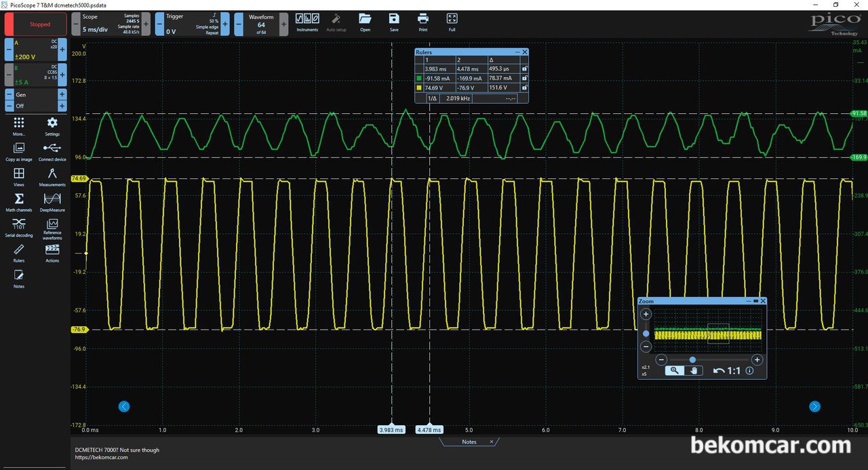Close the Zoom panel
The width and height of the screenshot is (868, 470).
[763, 301]
